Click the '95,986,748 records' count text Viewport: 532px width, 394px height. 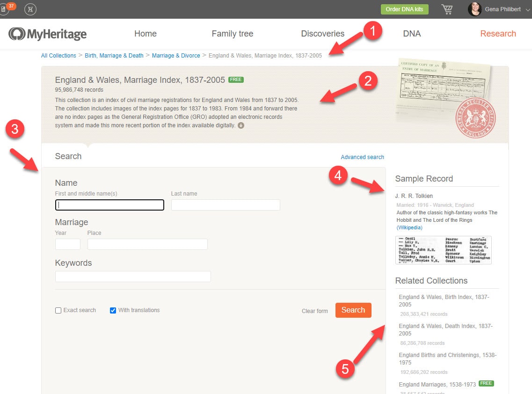(x=79, y=90)
